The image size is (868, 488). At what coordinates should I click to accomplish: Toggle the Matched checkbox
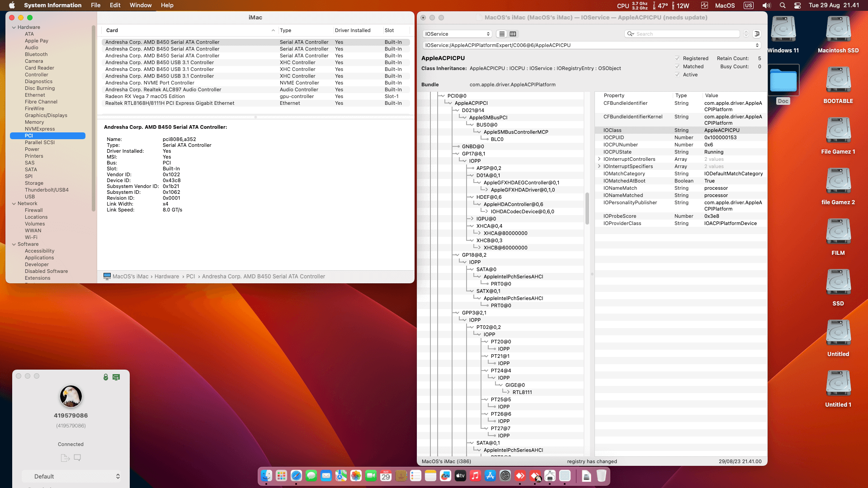(677, 66)
